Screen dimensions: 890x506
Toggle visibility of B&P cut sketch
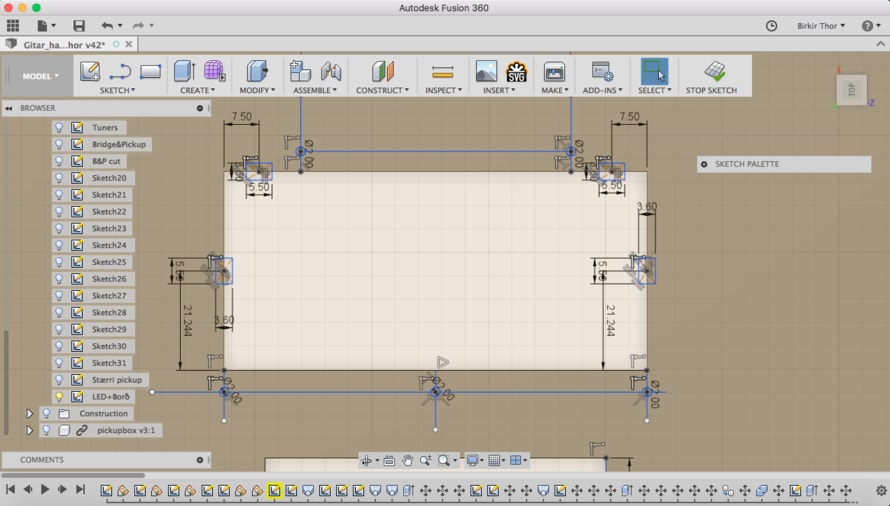(x=58, y=161)
